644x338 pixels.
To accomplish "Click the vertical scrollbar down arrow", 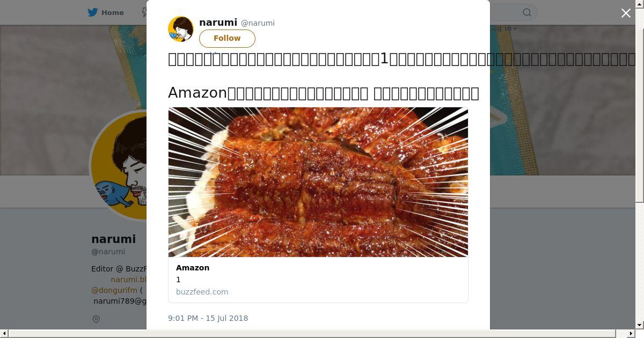I will click(x=639, y=325).
